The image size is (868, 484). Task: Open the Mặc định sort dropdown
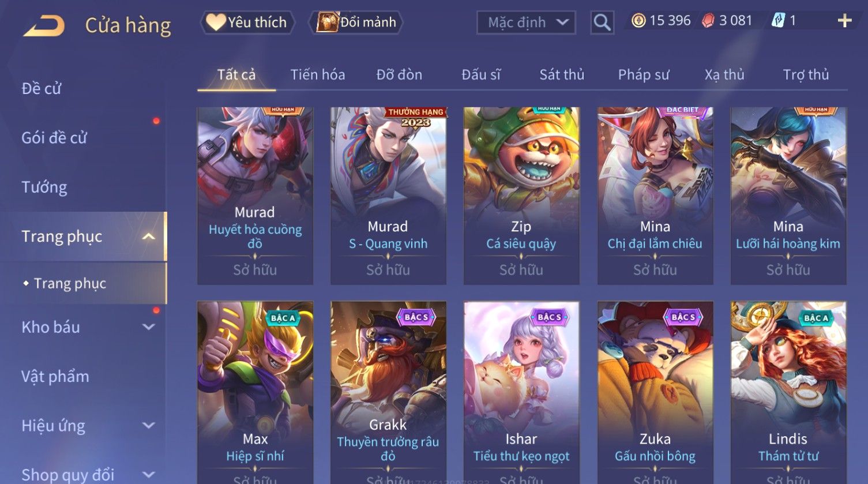[x=527, y=22]
